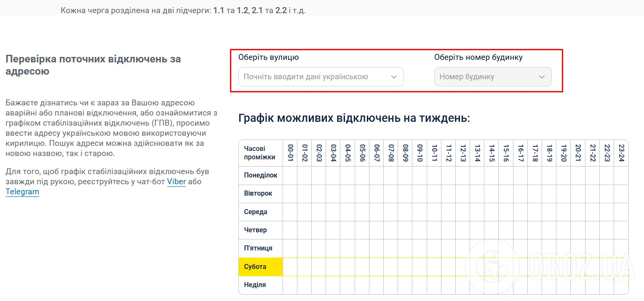The width and height of the screenshot is (644, 301).
Task: Click the house number dropdown chevron
Action: coord(542,77)
